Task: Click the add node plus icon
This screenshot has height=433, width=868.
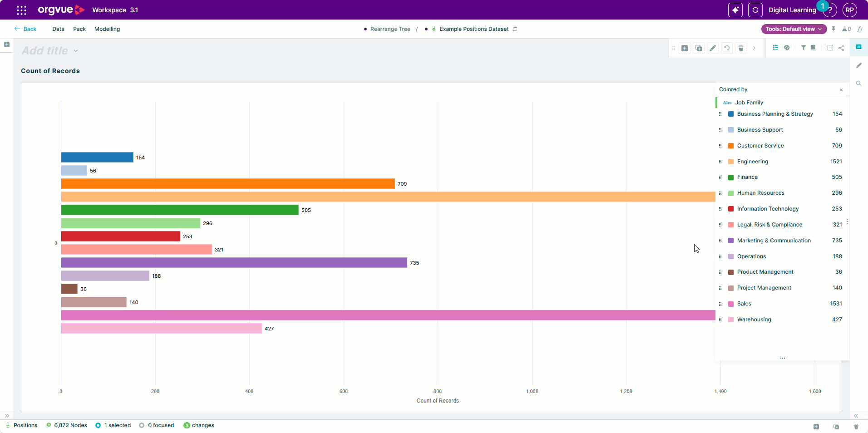Action: (x=685, y=48)
